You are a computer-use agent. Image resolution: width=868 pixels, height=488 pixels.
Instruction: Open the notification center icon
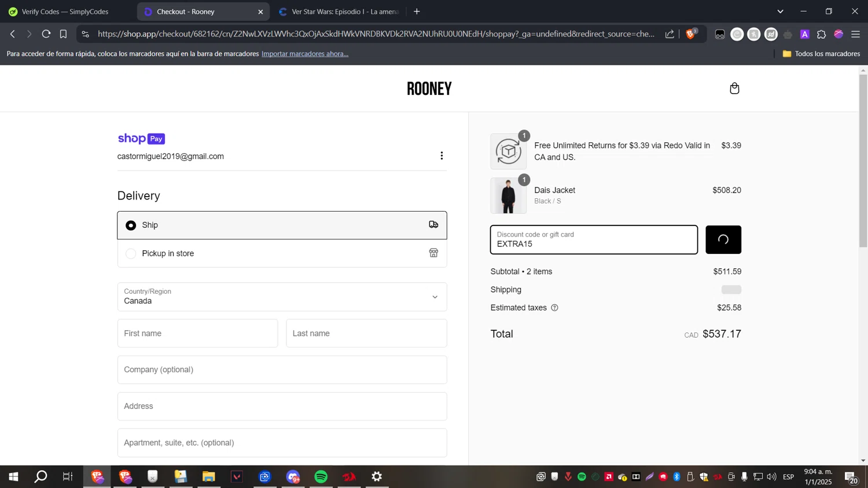[x=851, y=478]
